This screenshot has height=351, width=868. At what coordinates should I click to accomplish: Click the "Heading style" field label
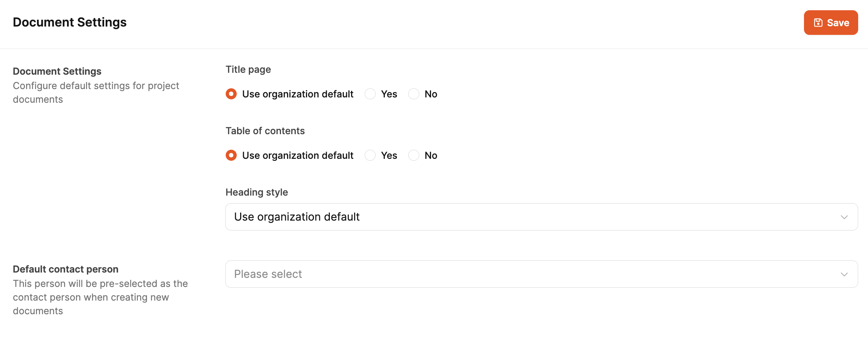[257, 192]
